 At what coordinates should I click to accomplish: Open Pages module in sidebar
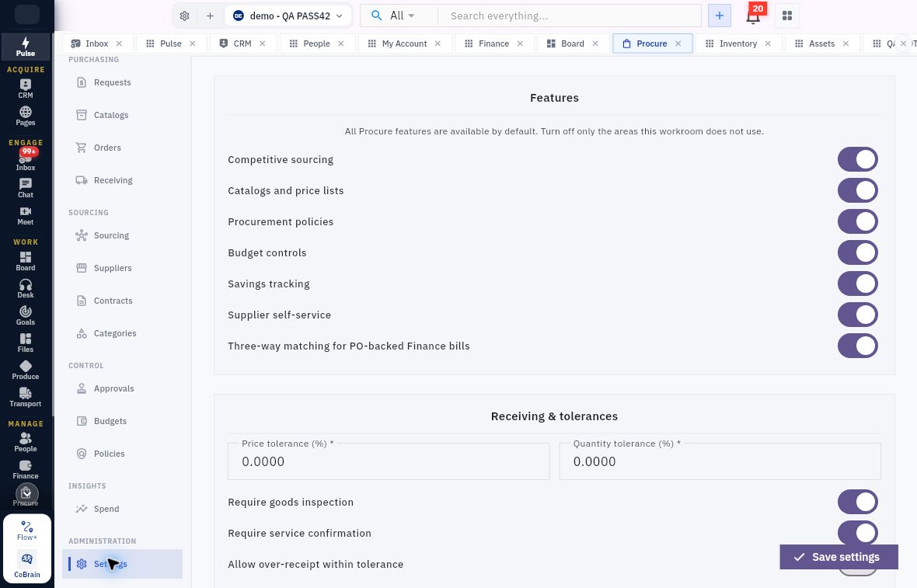pyautogui.click(x=25, y=116)
